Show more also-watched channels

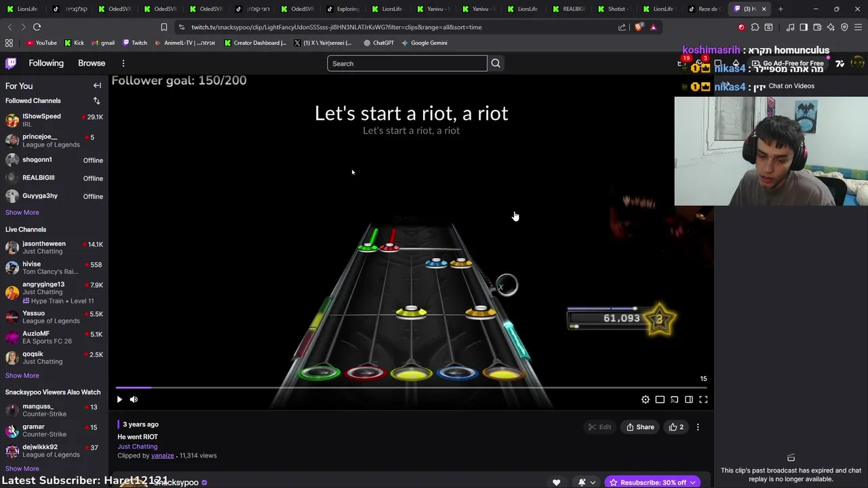point(22,468)
